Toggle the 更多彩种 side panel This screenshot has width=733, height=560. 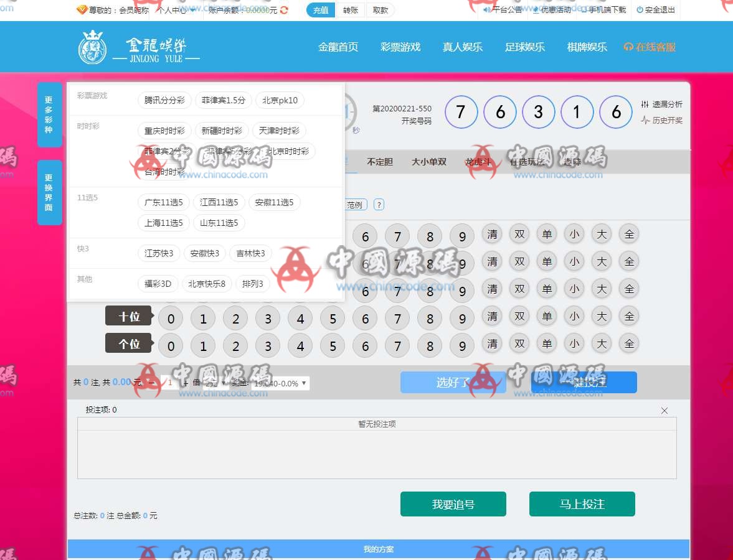[x=49, y=115]
